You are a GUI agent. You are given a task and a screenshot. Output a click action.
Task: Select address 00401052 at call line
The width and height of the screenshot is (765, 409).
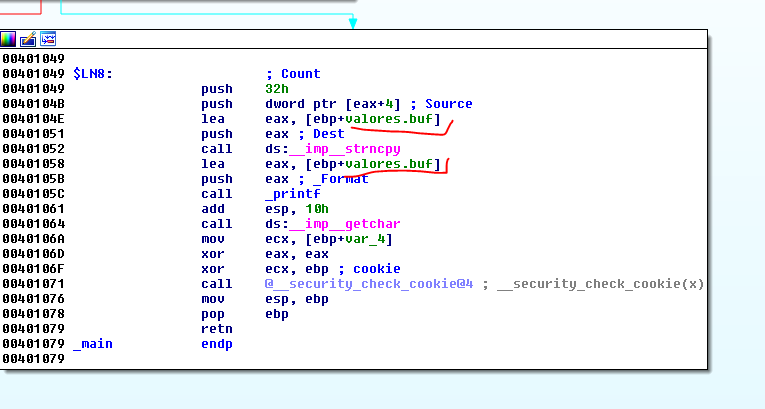click(33, 149)
